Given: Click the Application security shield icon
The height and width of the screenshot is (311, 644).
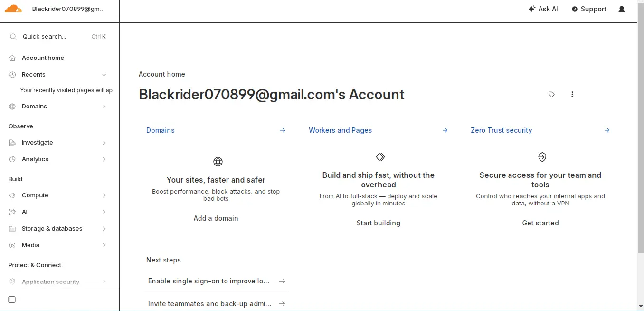Looking at the screenshot, I should point(12,282).
